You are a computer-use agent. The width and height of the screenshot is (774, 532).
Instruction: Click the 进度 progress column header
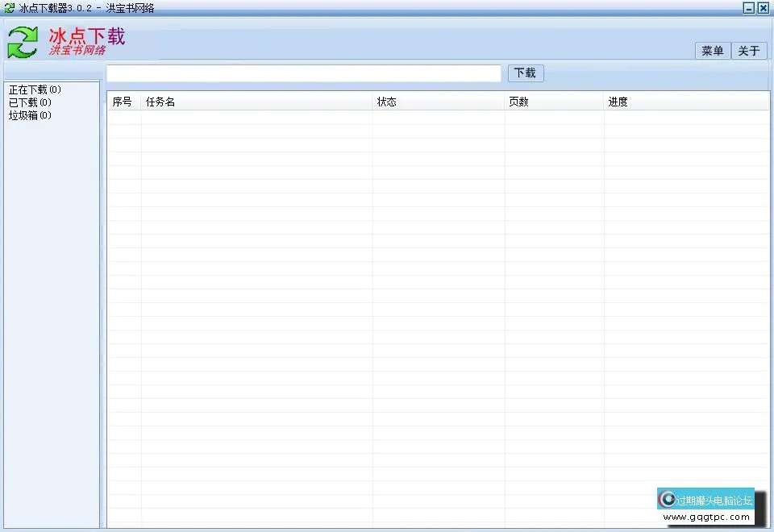pyautogui.click(x=618, y=101)
